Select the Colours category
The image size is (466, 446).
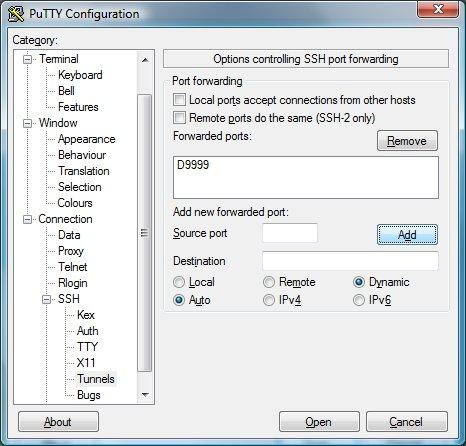(75, 203)
